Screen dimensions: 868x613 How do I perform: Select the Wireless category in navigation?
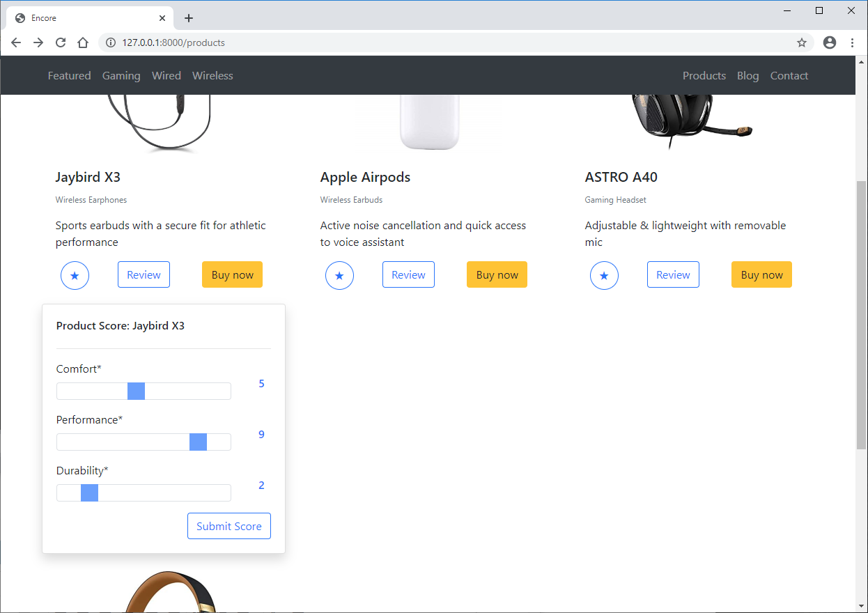(212, 75)
